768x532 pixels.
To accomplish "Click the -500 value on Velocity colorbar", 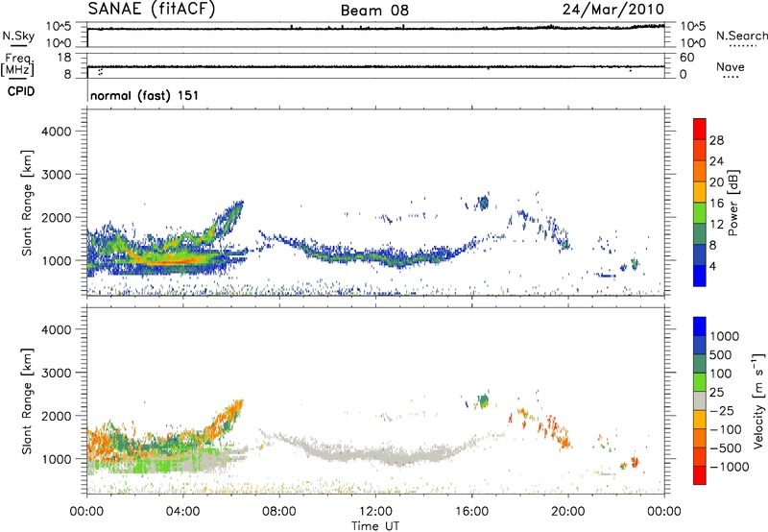I will coord(726,448).
